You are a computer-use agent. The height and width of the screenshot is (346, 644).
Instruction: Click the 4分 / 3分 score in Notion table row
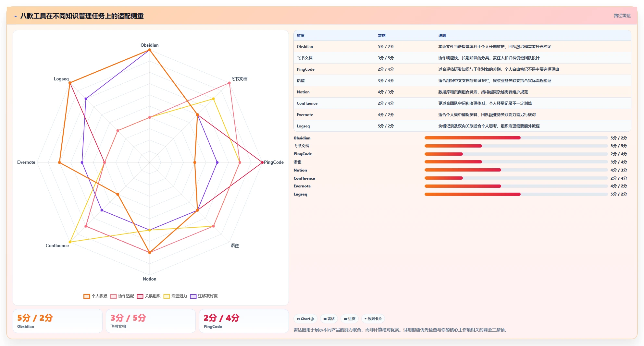point(386,92)
